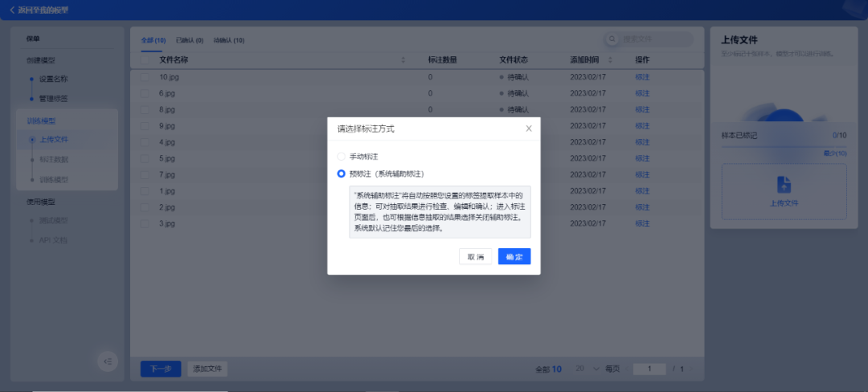Click the 样本已标记 progress bar
Screen dimensions: 868x392
pos(784,147)
